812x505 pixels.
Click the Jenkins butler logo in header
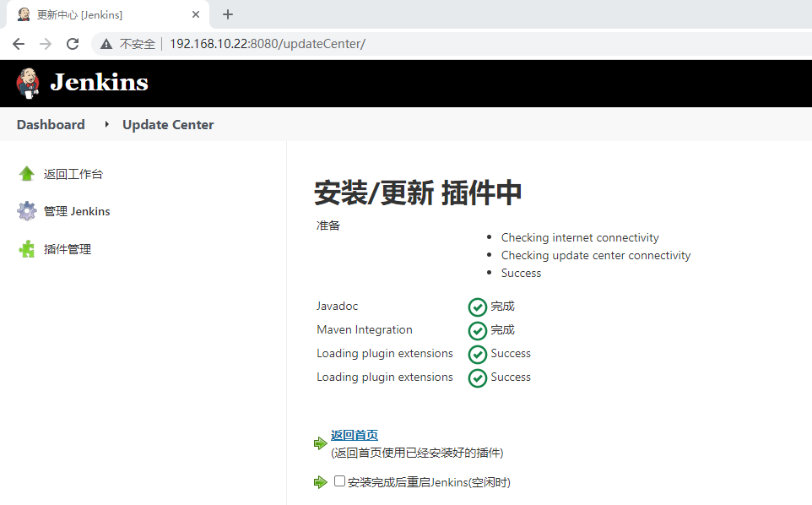click(x=28, y=83)
